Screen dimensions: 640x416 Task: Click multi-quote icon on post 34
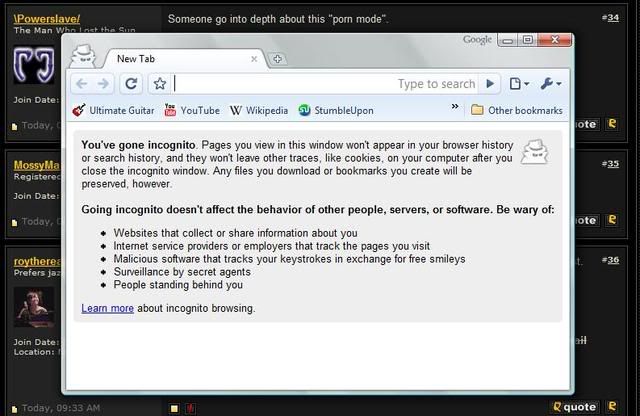(x=612, y=124)
